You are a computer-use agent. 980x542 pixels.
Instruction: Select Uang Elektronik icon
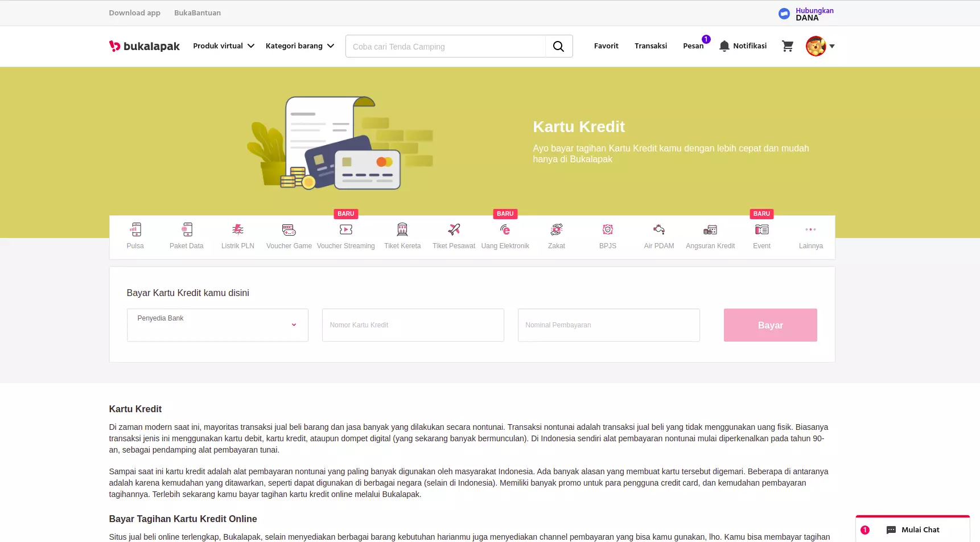[505, 229]
